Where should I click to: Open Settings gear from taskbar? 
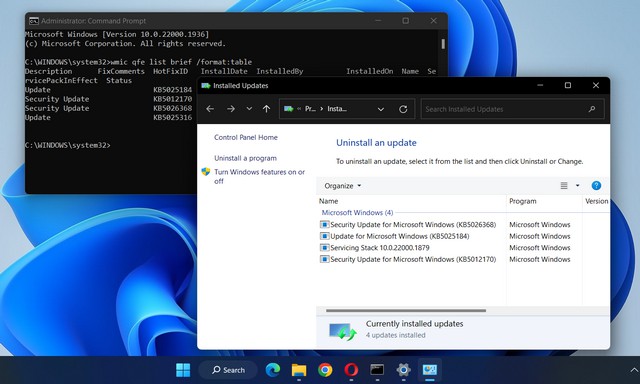[x=403, y=370]
